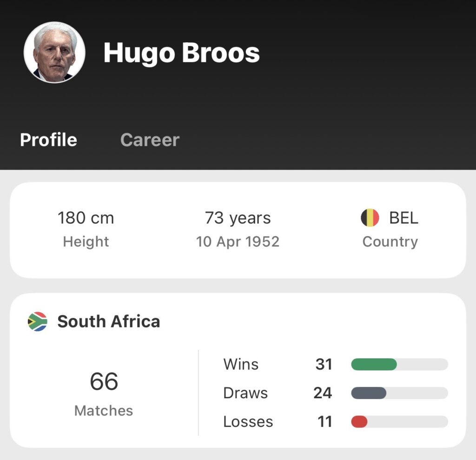476x460 pixels.
Task: Tap the Country label
Action: pos(390,242)
